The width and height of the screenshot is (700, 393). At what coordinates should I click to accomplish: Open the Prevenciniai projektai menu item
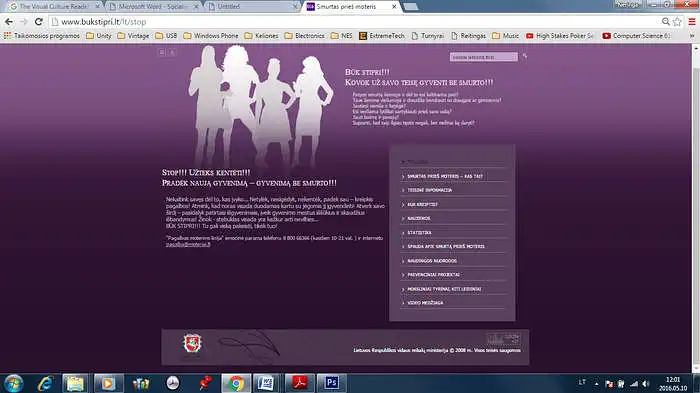pyautogui.click(x=433, y=275)
